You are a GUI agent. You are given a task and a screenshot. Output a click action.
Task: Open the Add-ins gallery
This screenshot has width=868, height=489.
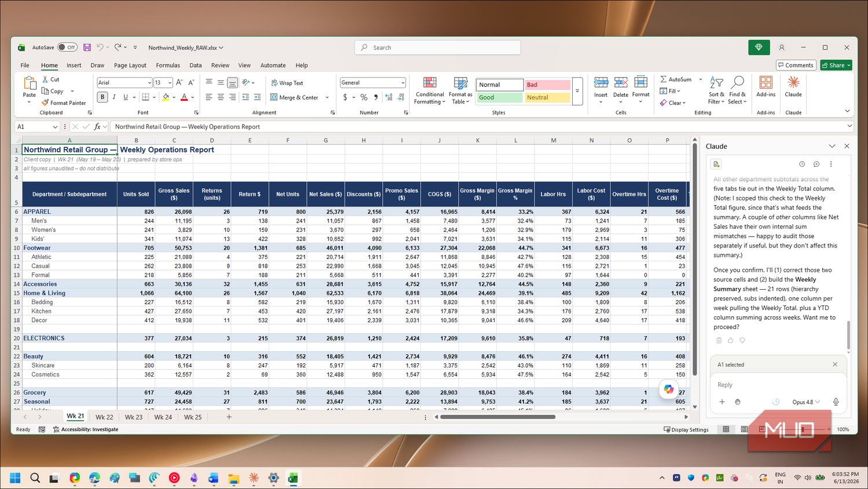[766, 87]
